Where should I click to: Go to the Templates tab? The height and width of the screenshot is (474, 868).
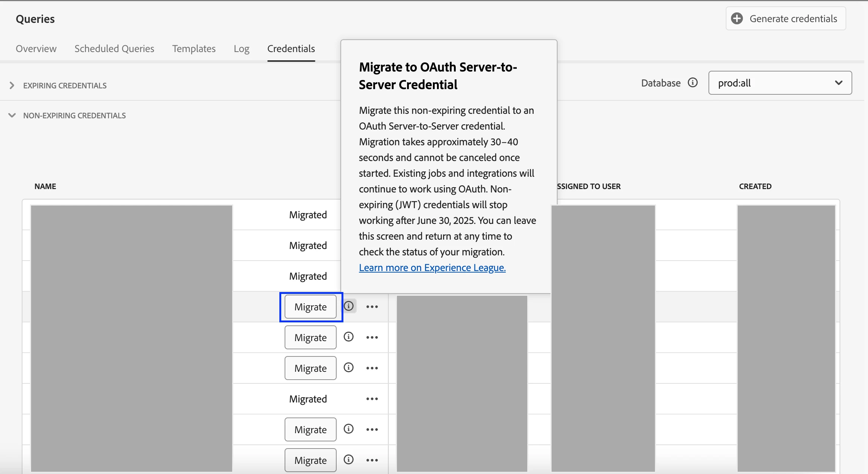[194, 49]
